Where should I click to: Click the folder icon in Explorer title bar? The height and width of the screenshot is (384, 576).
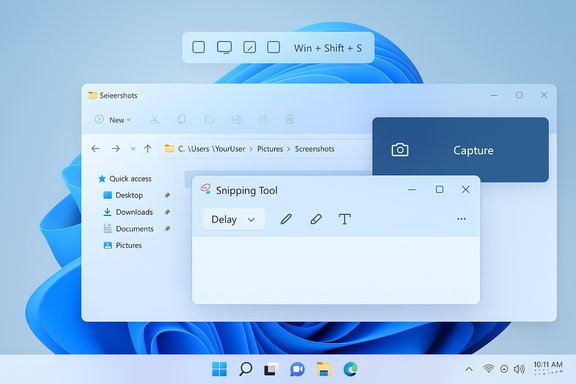coord(92,95)
